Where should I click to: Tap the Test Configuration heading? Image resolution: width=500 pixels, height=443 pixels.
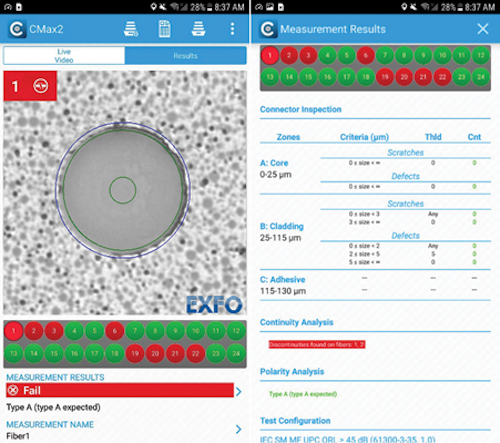point(295,421)
